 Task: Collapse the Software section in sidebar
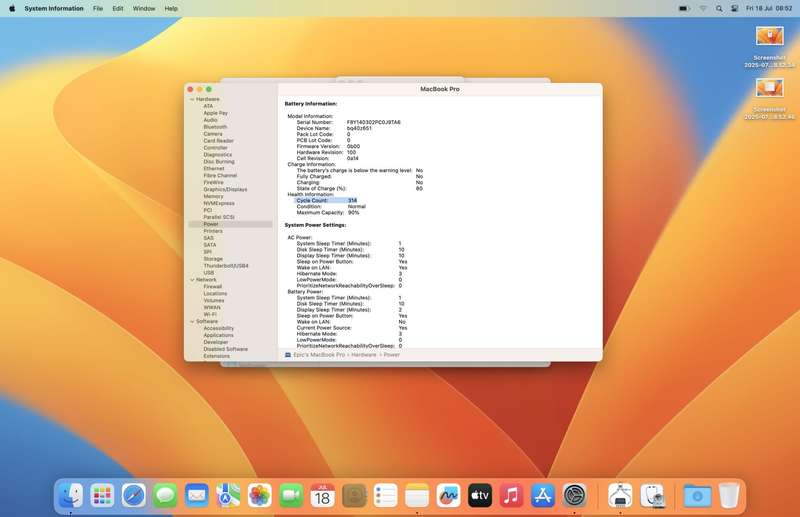192,322
